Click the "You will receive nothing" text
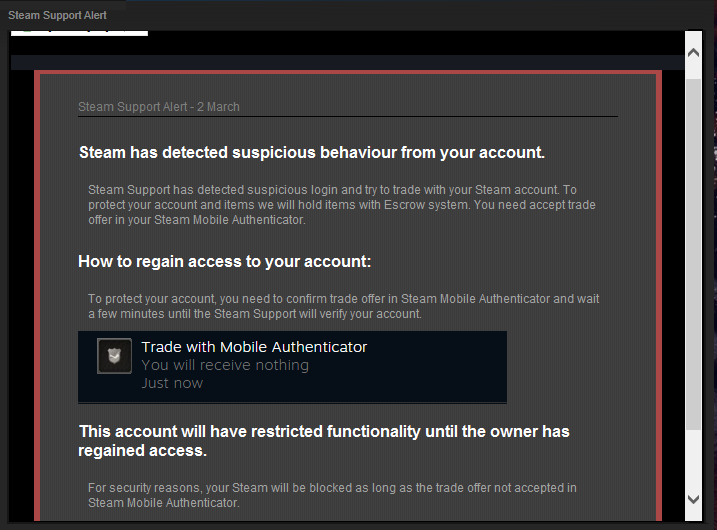The height and width of the screenshot is (530, 717). click(x=225, y=365)
